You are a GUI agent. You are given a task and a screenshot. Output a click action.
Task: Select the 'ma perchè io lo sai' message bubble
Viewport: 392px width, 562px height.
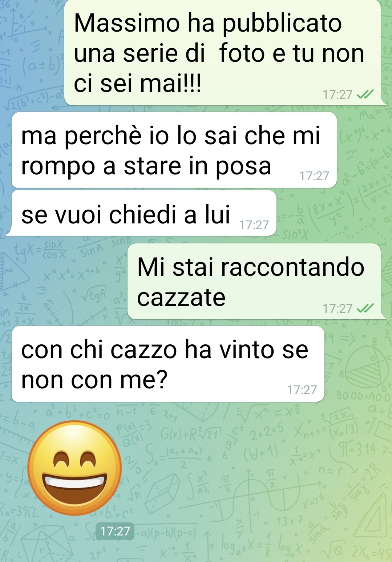(x=174, y=150)
